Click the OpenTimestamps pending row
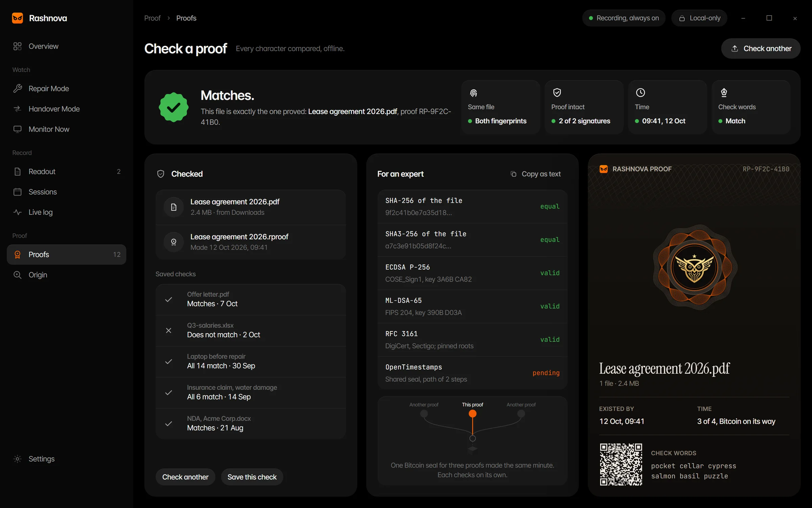 (472, 373)
